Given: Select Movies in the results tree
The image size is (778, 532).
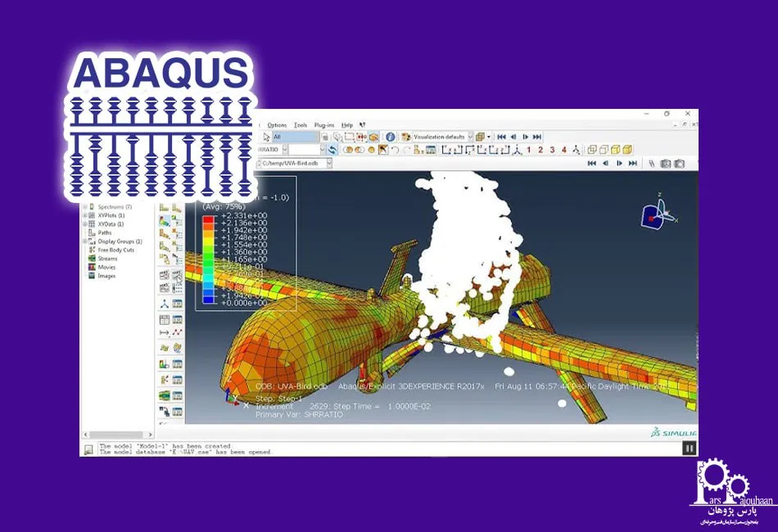Looking at the screenshot, I should point(106,267).
